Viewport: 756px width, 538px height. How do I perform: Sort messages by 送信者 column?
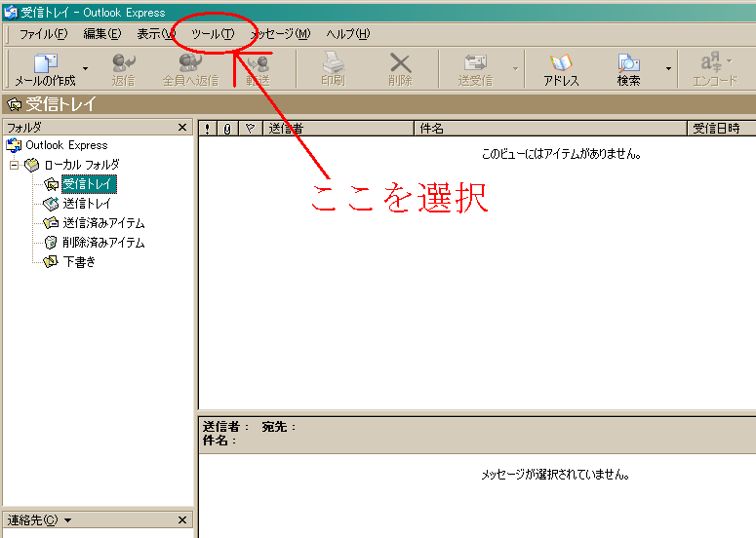point(338,129)
